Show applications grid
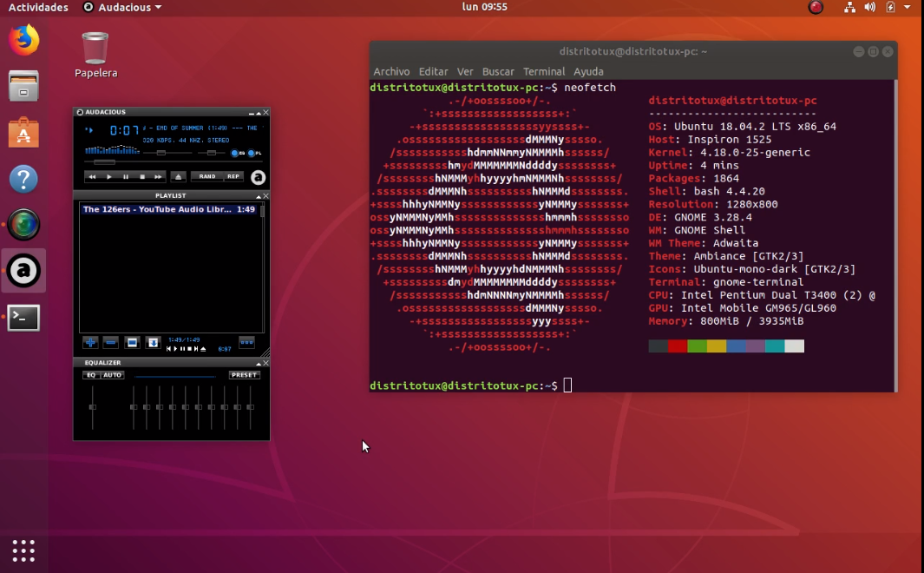This screenshot has height=573, width=924. [23, 550]
